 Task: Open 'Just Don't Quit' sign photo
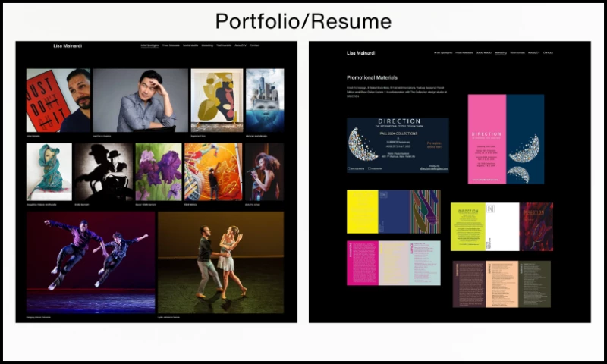coord(58,100)
